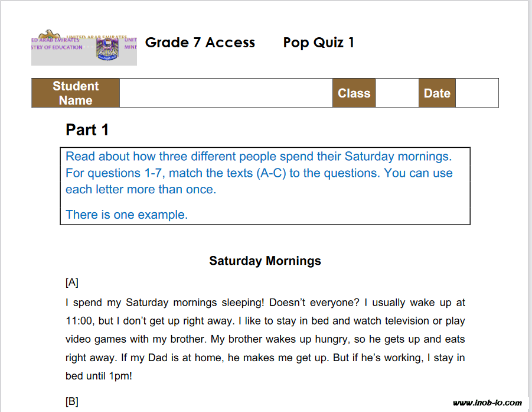The height and width of the screenshot is (412, 532).
Task: Click the "There is one example." line
Action: [x=126, y=215]
